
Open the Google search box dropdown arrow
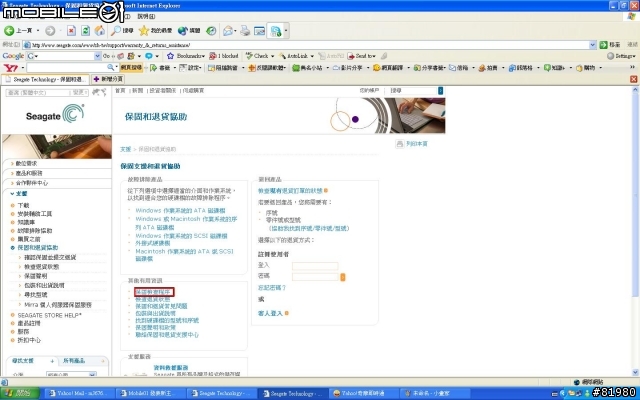click(x=97, y=56)
